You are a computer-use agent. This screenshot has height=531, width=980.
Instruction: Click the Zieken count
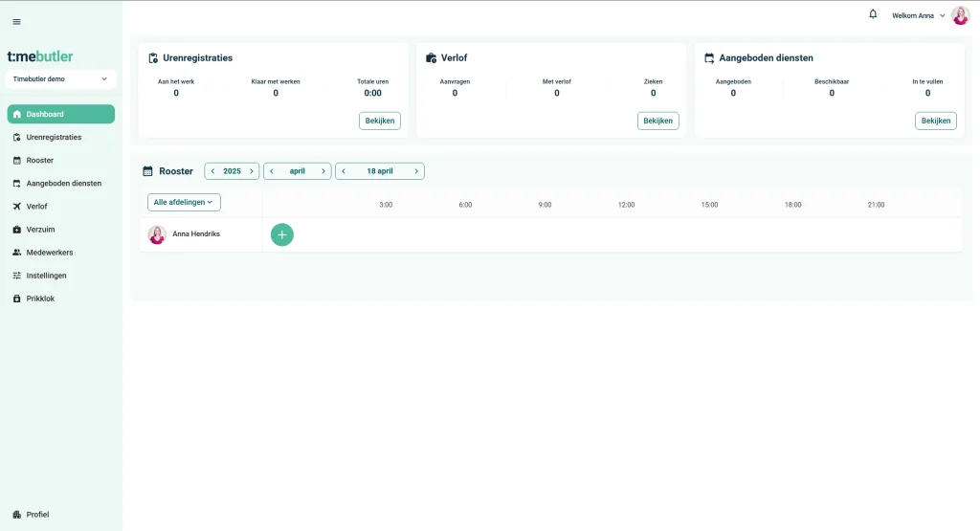(653, 93)
